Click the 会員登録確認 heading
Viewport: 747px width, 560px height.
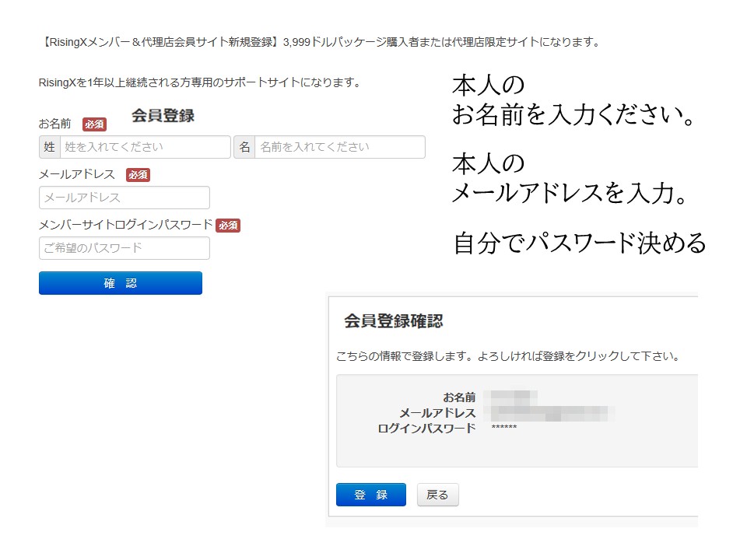click(394, 321)
